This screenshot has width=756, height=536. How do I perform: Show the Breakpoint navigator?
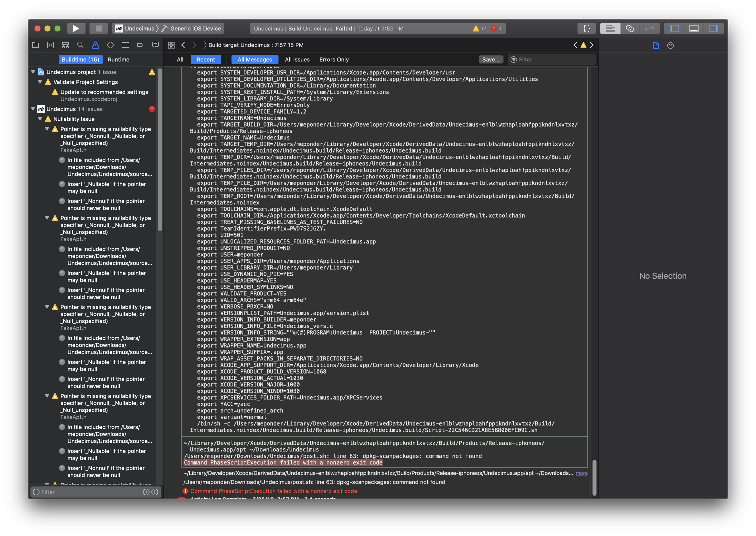140,45
